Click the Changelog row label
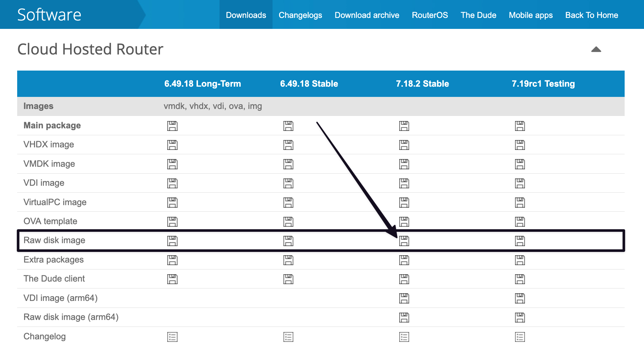Image resolution: width=644 pixels, height=362 pixels. 45,336
